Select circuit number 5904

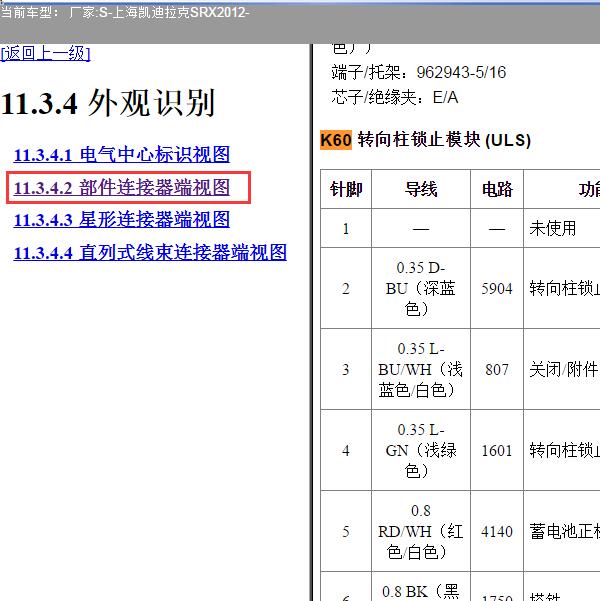tap(497, 288)
